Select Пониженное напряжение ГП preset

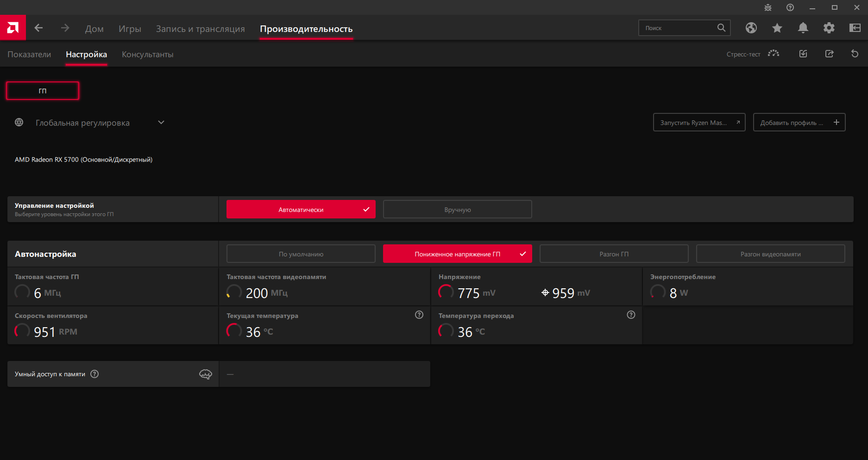[458, 254]
